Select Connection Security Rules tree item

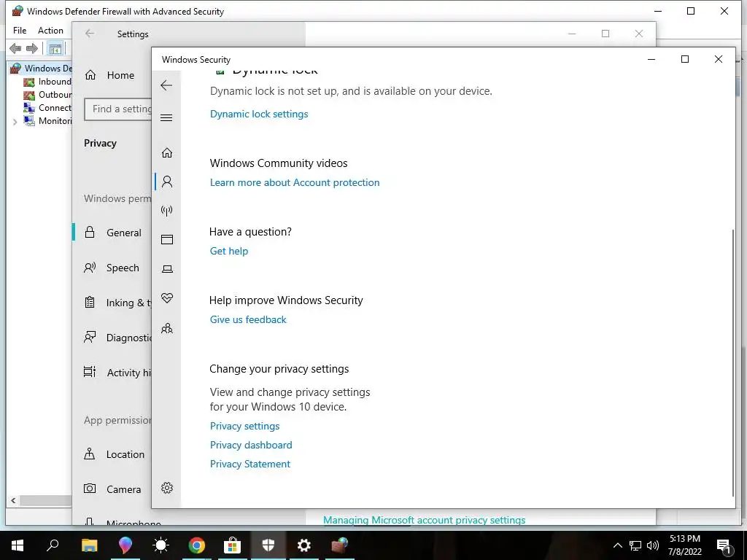(47, 108)
